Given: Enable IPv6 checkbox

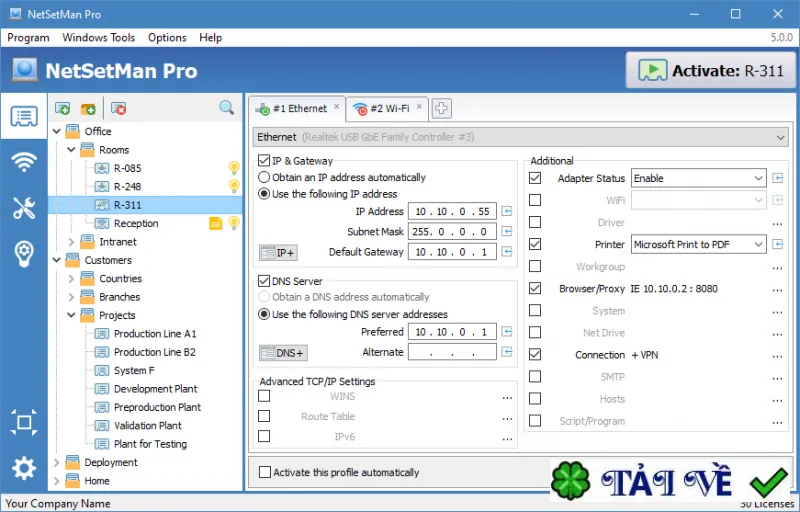Looking at the screenshot, I should tap(264, 437).
